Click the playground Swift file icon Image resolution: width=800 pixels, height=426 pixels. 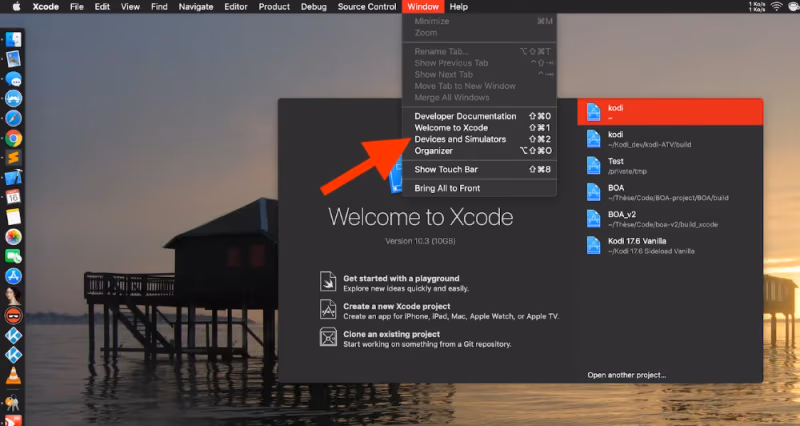[328, 282]
